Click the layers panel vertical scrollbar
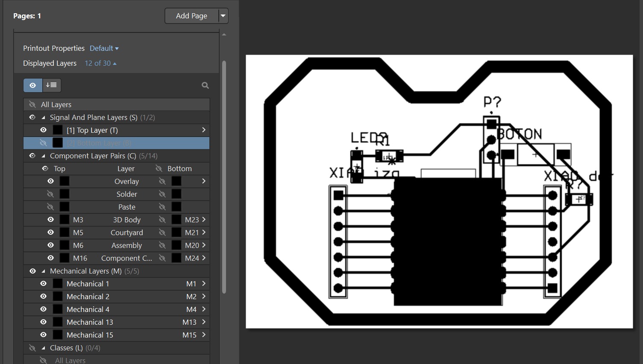The image size is (643, 364). pos(224,177)
